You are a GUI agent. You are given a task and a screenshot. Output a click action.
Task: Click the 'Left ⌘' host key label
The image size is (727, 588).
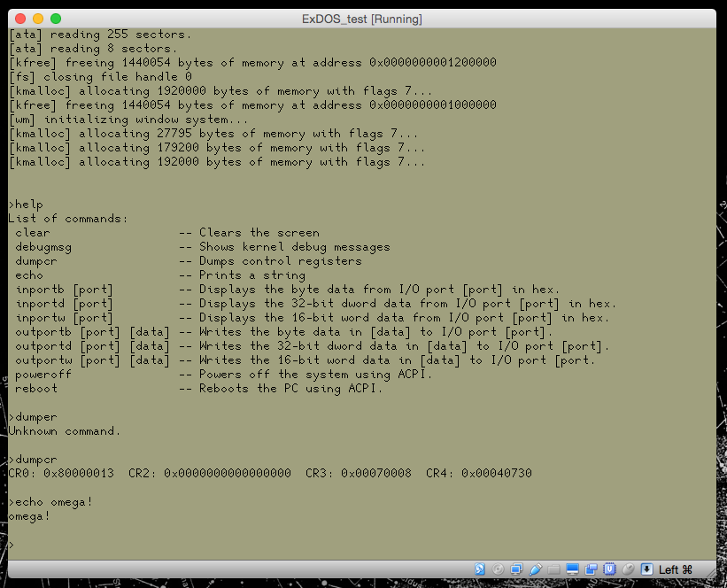coord(676,569)
